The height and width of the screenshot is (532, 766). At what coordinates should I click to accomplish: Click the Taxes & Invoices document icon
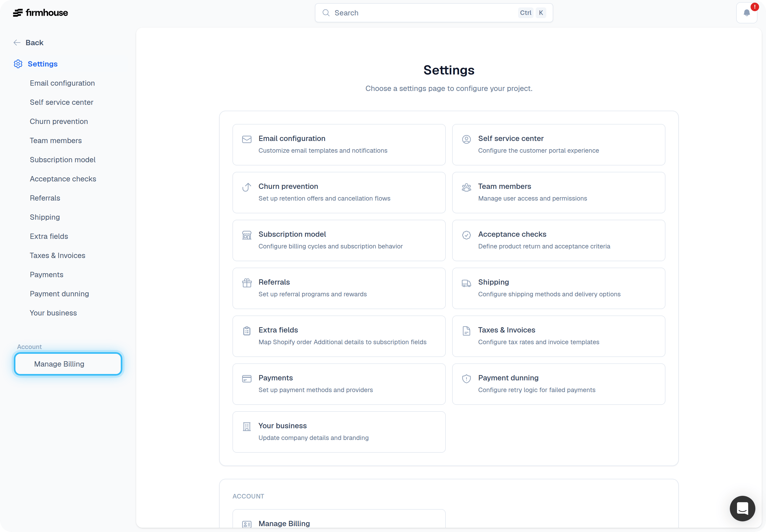pyautogui.click(x=466, y=331)
